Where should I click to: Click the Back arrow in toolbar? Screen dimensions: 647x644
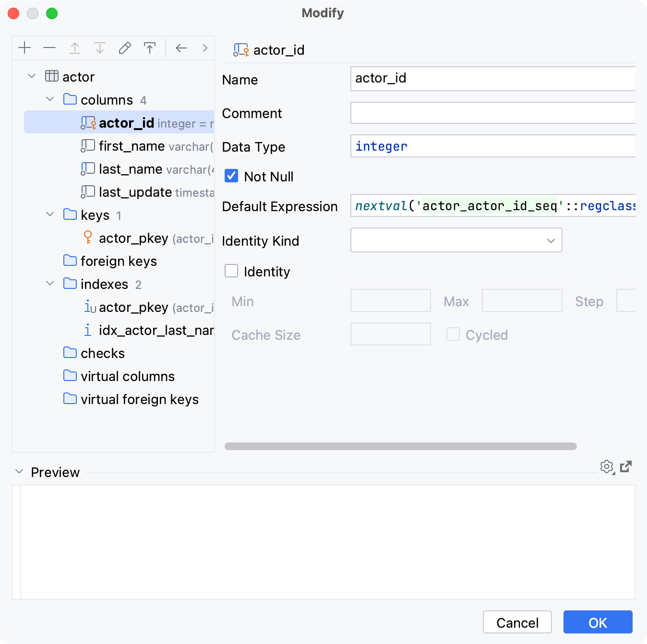(x=181, y=48)
